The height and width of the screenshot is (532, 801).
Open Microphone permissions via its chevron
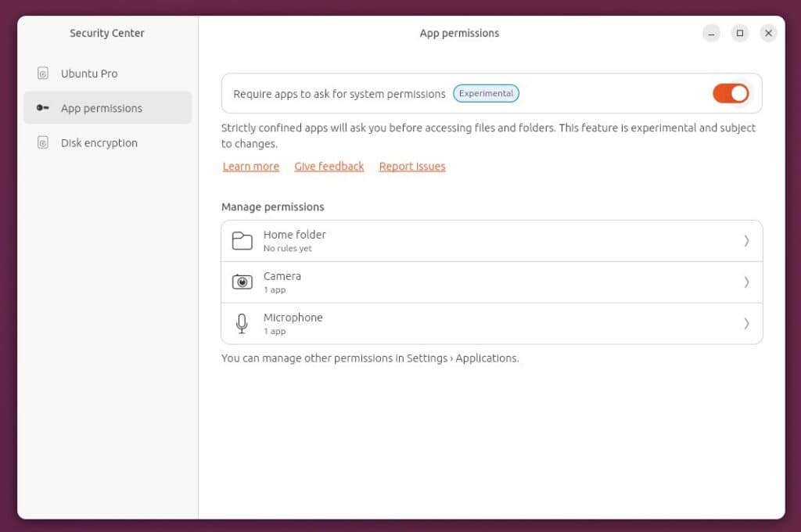click(x=746, y=323)
